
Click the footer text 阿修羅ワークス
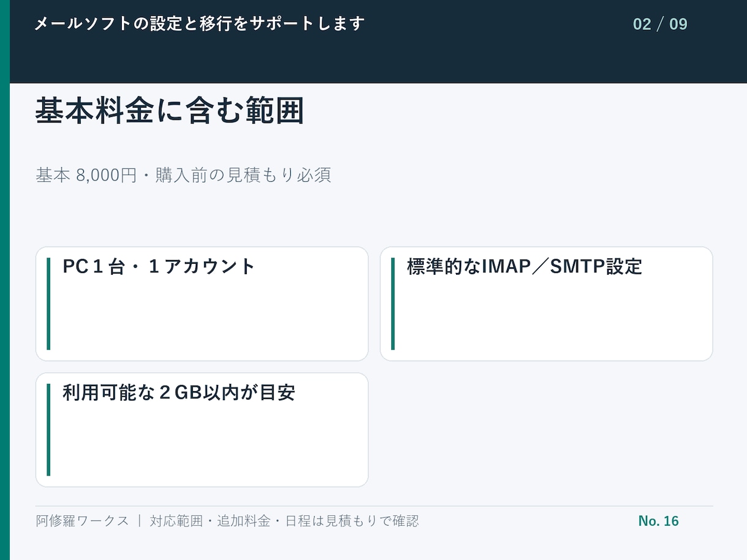pos(83,521)
